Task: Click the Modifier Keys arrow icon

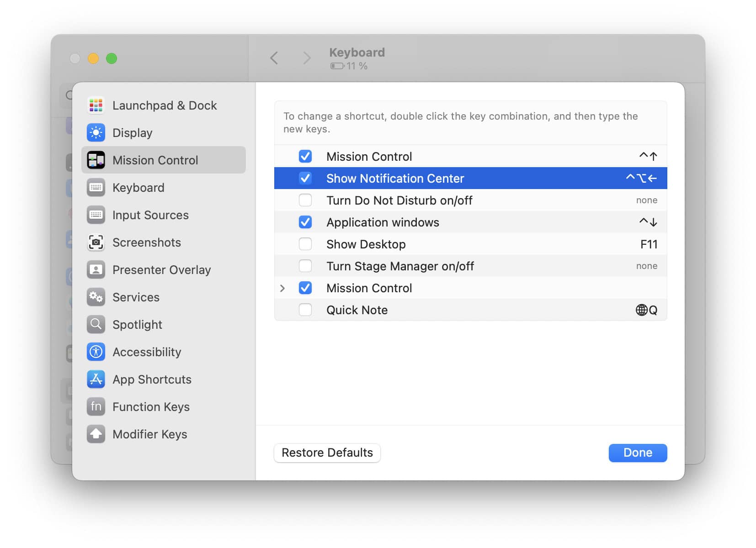Action: point(96,434)
